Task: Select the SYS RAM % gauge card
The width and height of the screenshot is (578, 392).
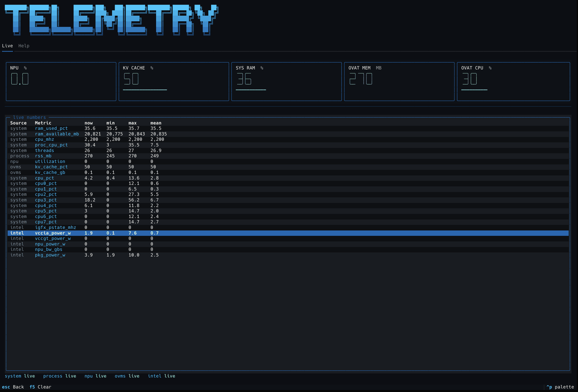Action: pyautogui.click(x=287, y=82)
